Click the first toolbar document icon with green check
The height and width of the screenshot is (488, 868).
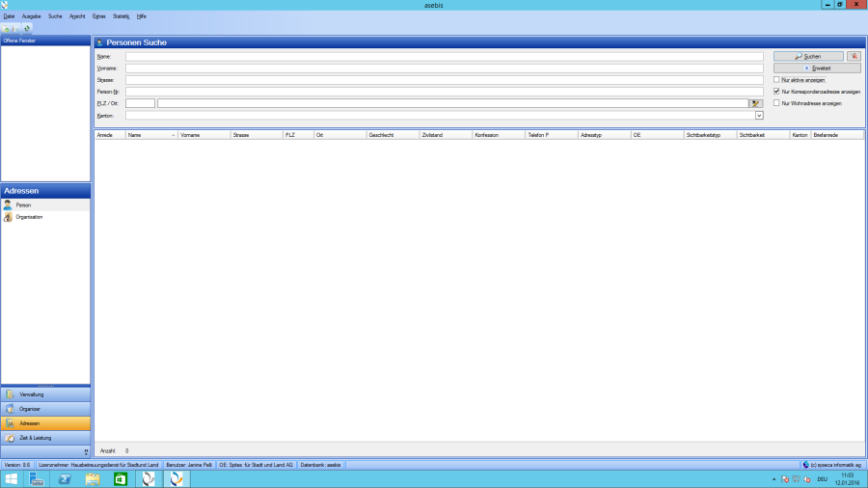(6, 28)
